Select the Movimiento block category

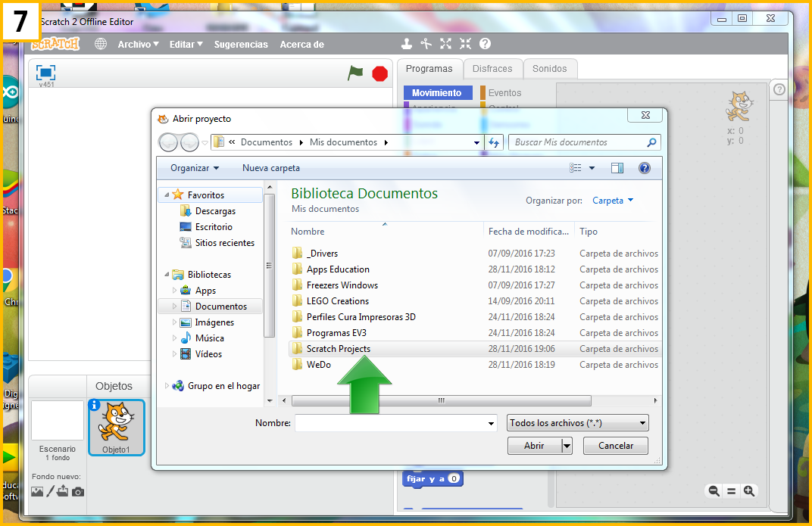(x=438, y=92)
